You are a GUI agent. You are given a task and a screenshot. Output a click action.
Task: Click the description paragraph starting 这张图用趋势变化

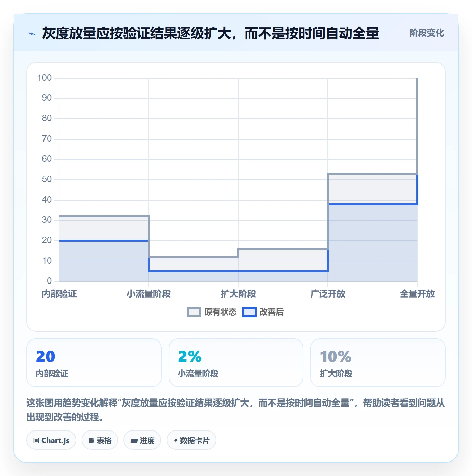tap(236, 410)
